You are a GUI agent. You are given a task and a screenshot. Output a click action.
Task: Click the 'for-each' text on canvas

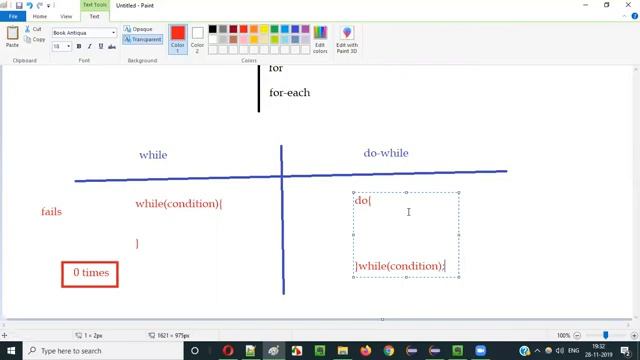[x=289, y=93]
